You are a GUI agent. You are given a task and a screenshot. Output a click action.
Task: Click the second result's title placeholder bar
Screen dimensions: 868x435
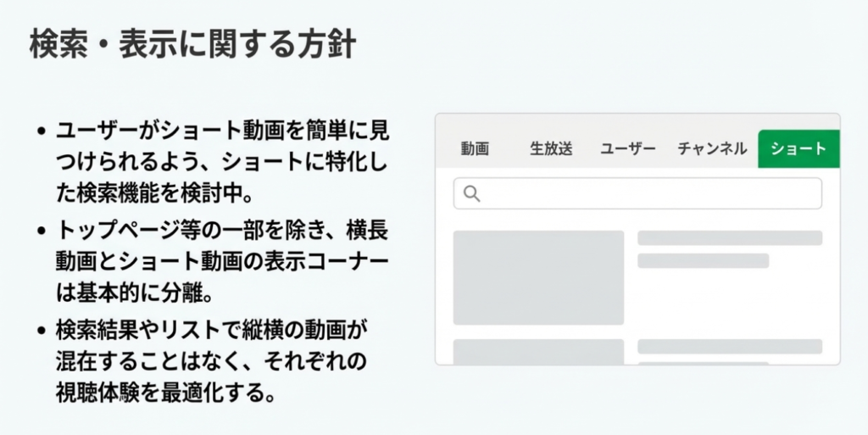729,346
